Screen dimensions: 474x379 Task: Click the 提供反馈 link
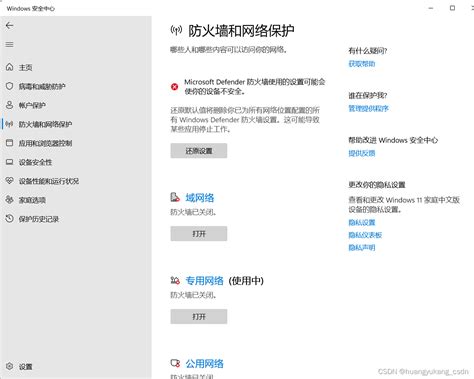362,153
